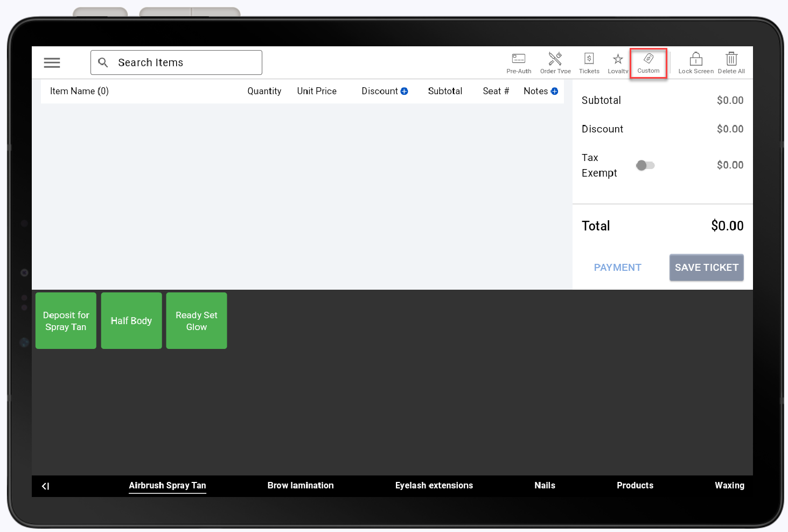Proceed to Payment
Image resolution: width=788 pixels, height=532 pixels.
(x=617, y=268)
